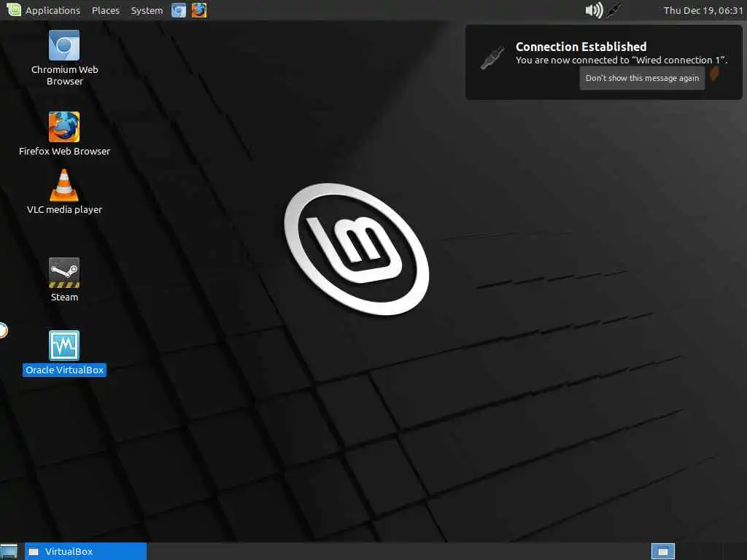
Task: Click the "VLC media player" icon label
Action: tap(64, 209)
